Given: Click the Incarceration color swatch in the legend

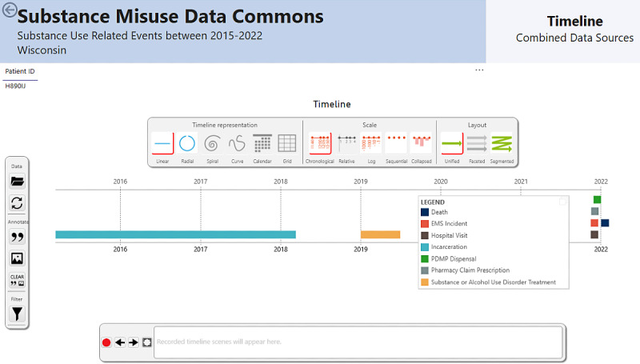Looking at the screenshot, I should coord(425,247).
